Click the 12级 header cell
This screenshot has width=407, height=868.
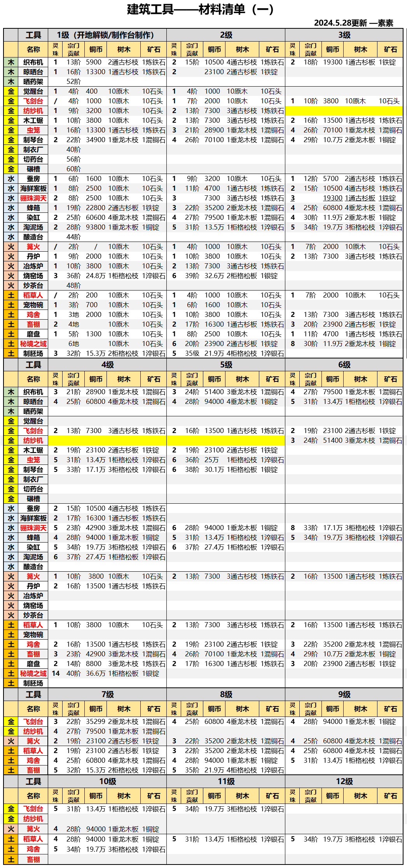coord(344,781)
